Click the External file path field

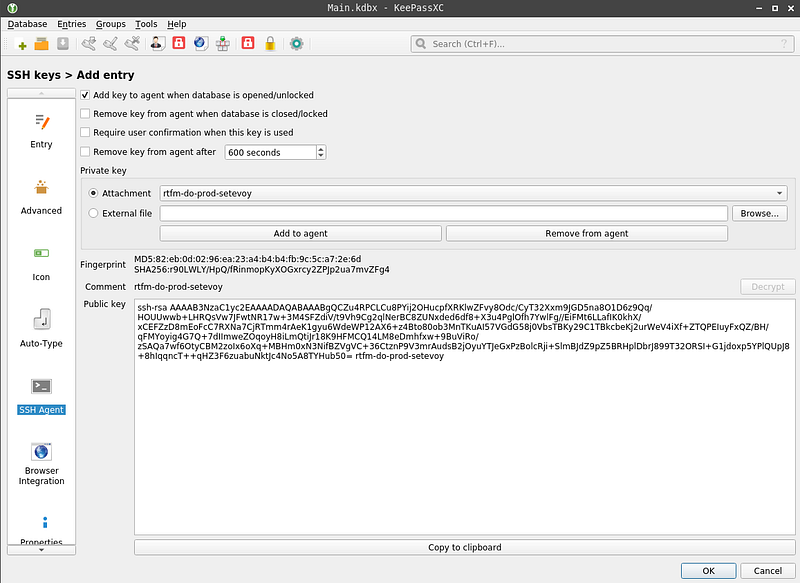click(443, 213)
